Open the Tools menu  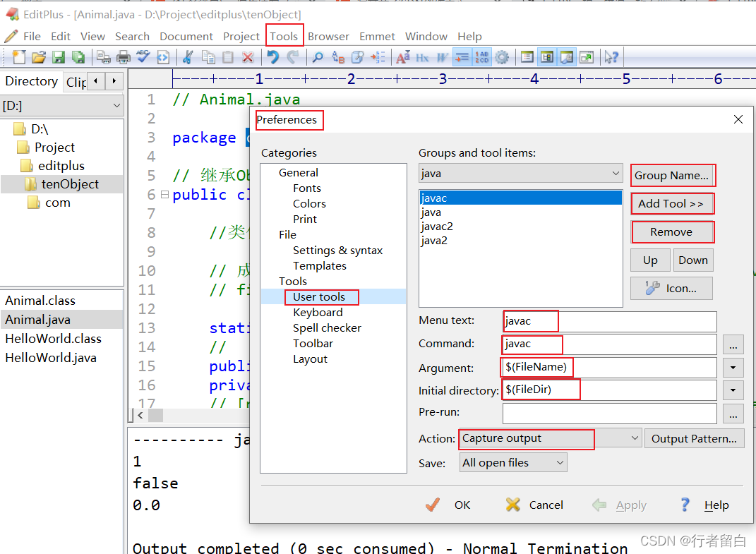point(284,37)
